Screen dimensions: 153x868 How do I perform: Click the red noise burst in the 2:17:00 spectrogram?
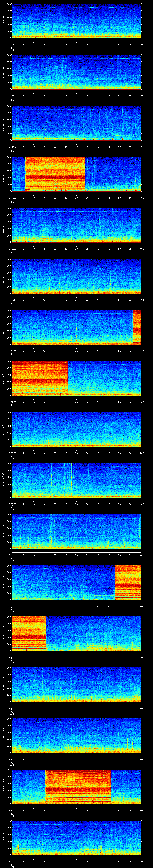55,174
